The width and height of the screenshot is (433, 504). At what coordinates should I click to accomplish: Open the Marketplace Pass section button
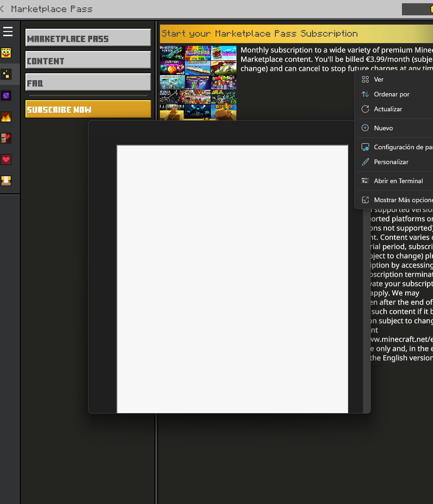(88, 38)
